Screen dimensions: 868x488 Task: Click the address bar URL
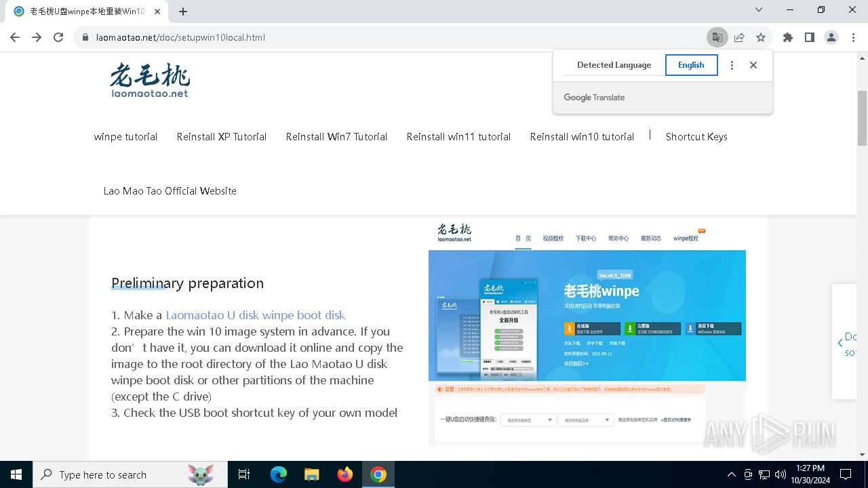click(x=180, y=37)
